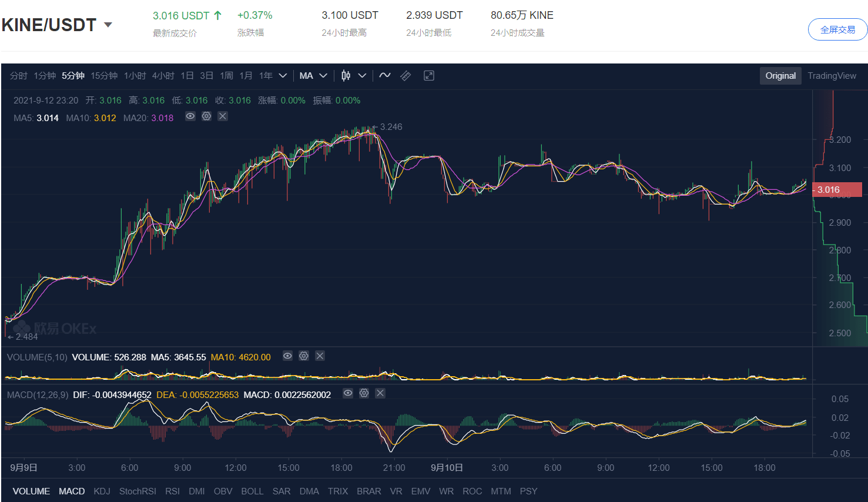Viewport: 868px width, 502px height.
Task: Open the drawing tools ruler icon
Action: pos(405,76)
